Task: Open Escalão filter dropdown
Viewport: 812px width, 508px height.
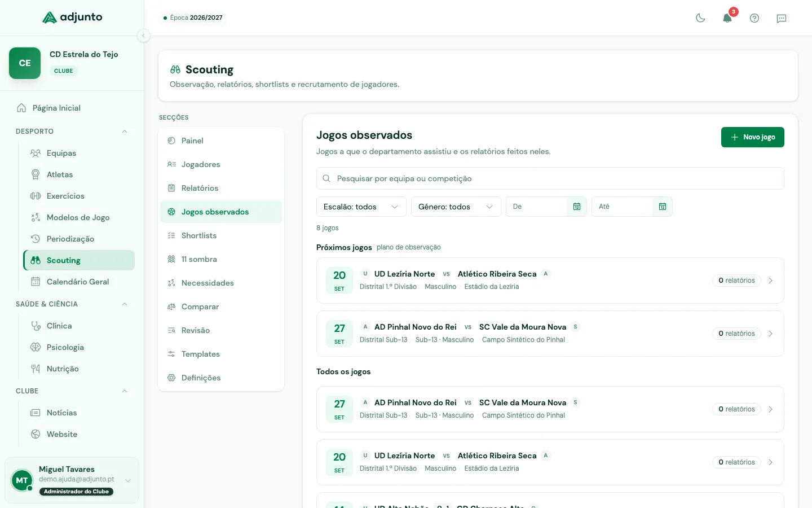Action: coord(361,207)
